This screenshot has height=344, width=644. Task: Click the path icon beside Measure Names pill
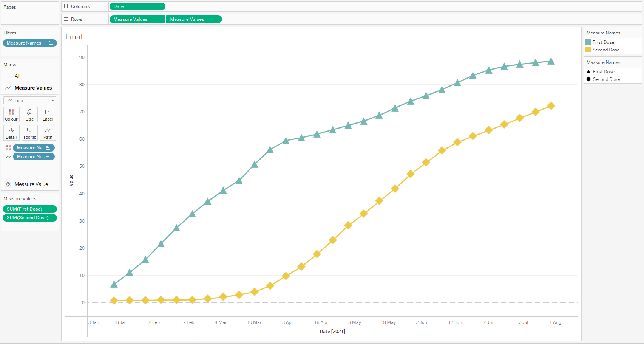point(9,157)
